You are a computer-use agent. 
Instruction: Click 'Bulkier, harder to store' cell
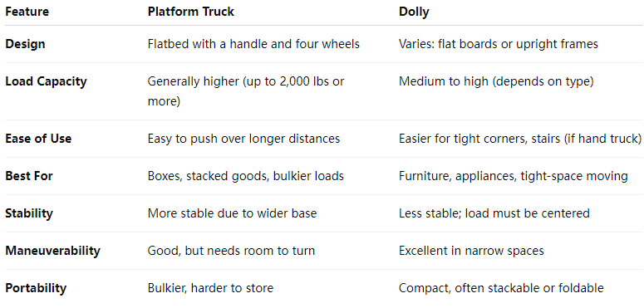point(210,288)
